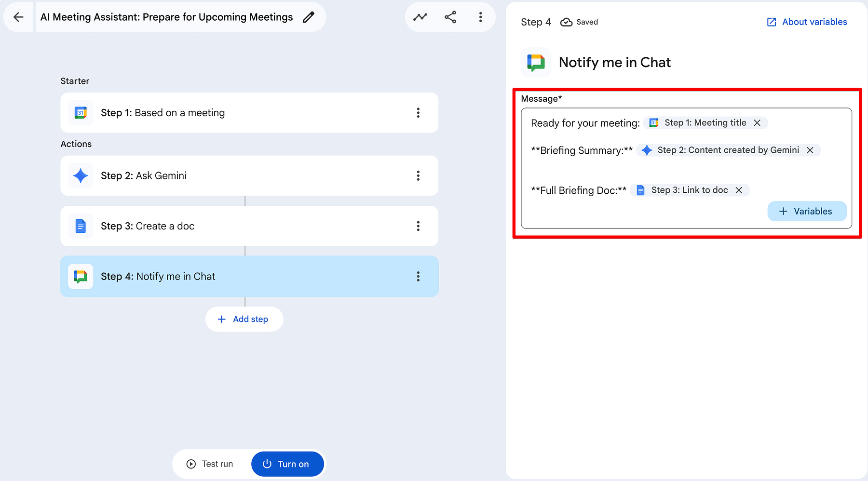The height and width of the screenshot is (481, 868).
Task: Select Step 4: Notify me in Chat
Action: 249,276
